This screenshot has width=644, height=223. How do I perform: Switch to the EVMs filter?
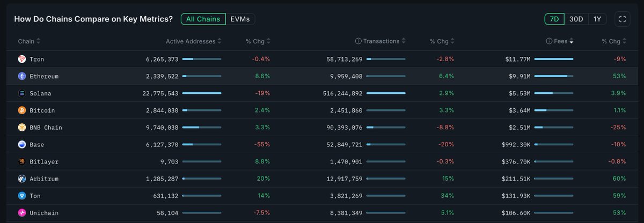pos(240,19)
